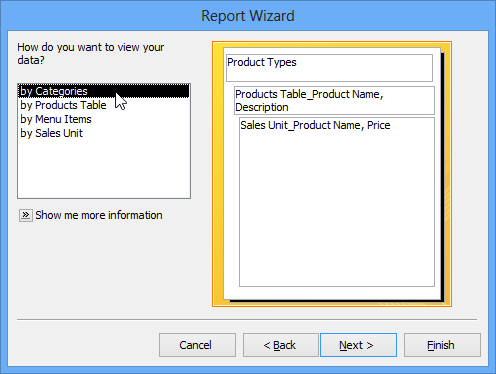
Task: Click the 'Show me more information' label
Action: tap(99, 215)
